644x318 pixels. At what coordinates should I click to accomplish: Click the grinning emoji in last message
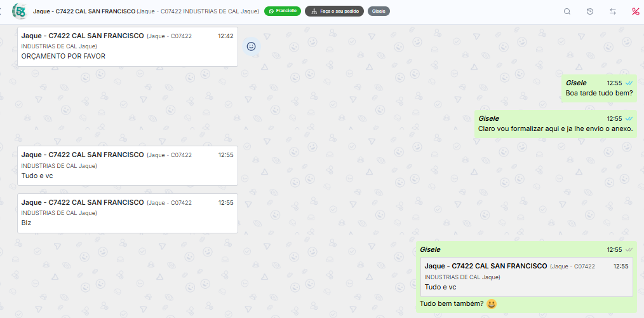(492, 304)
